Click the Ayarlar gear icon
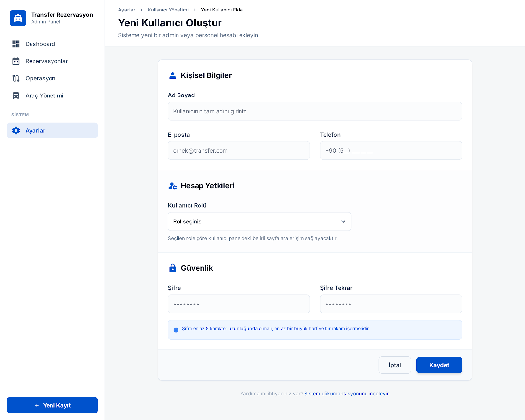The width and height of the screenshot is (525, 420). (x=16, y=131)
